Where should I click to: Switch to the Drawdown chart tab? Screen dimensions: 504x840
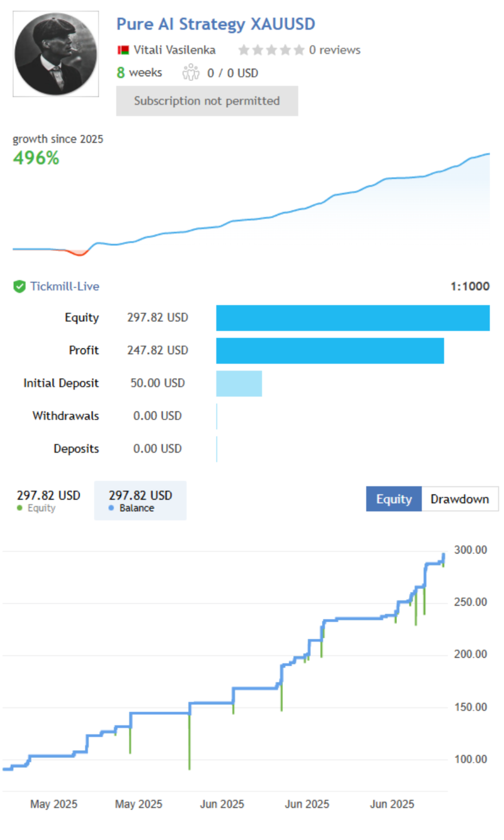460,499
